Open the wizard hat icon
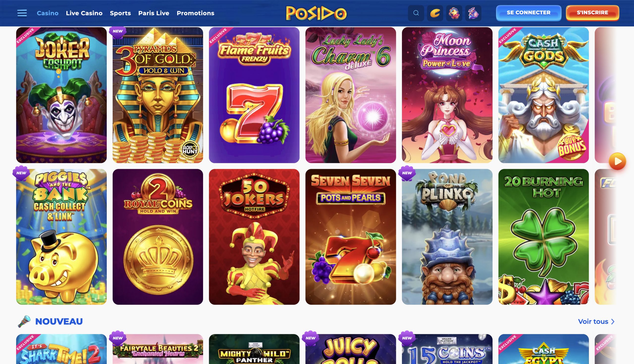 473,13
